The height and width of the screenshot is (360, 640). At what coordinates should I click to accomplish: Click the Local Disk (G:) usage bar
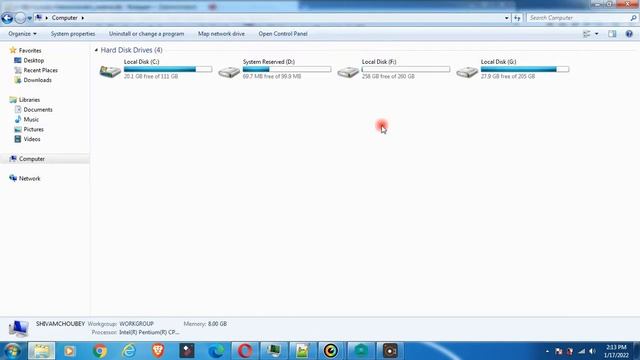click(524, 69)
